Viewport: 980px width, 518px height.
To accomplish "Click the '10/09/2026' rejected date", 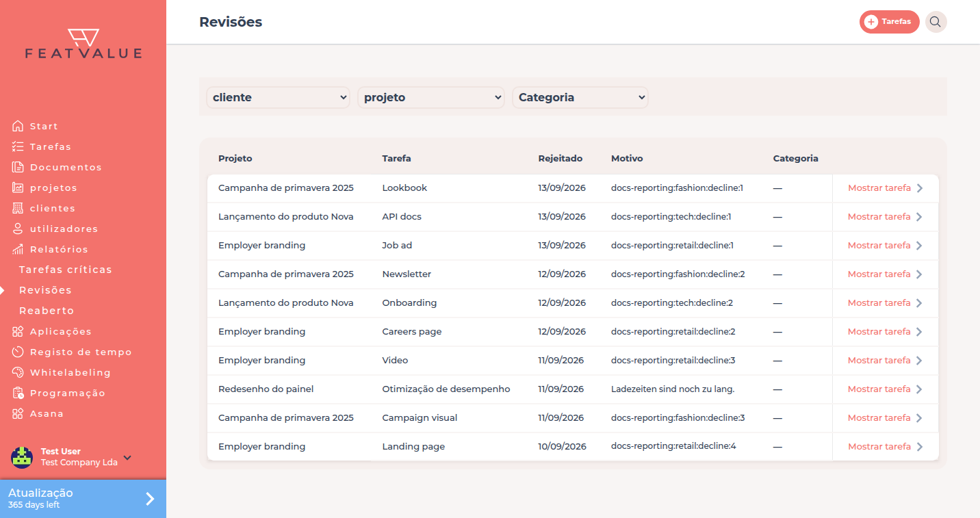I will point(562,446).
